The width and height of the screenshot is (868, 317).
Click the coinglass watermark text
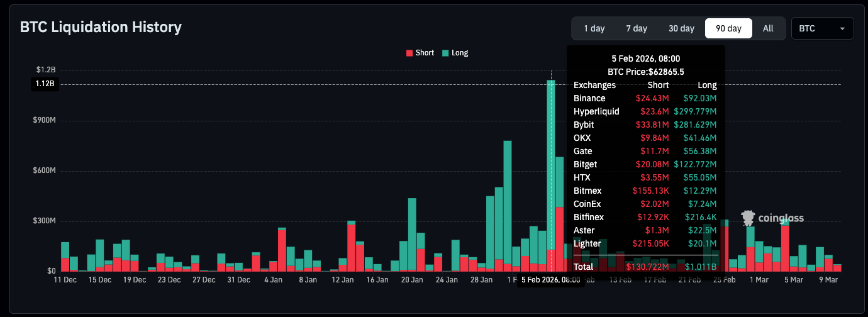tap(781, 218)
